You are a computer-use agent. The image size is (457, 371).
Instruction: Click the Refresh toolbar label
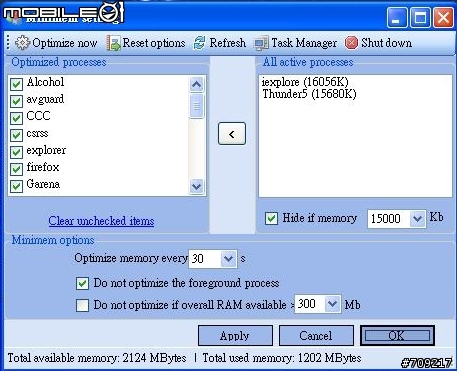point(228,43)
